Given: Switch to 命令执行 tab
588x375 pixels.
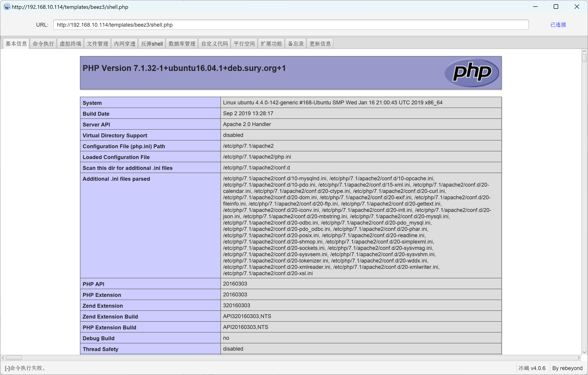Looking at the screenshot, I should coord(43,44).
